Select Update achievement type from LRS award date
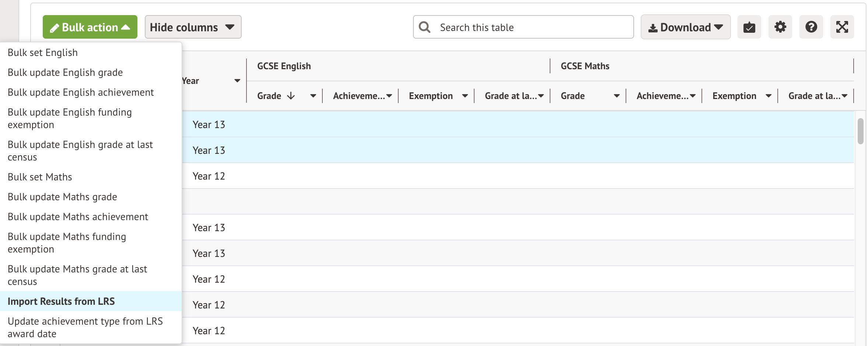 [85, 327]
